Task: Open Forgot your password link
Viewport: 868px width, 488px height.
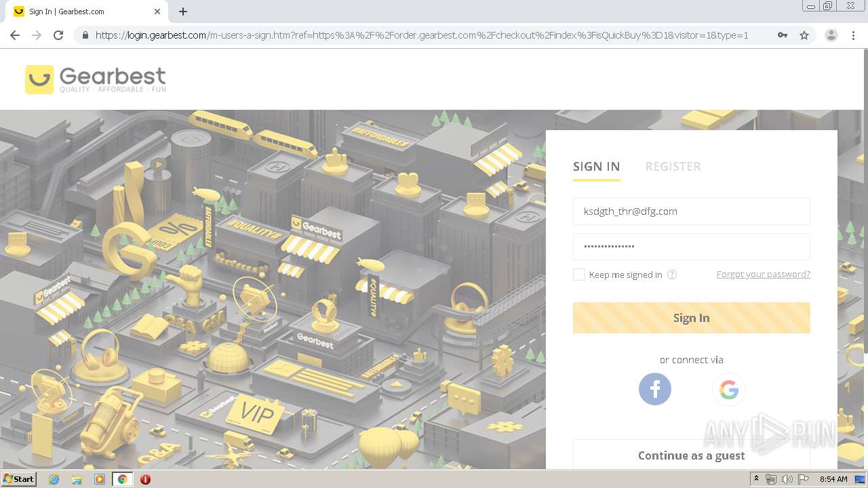Action: 764,274
